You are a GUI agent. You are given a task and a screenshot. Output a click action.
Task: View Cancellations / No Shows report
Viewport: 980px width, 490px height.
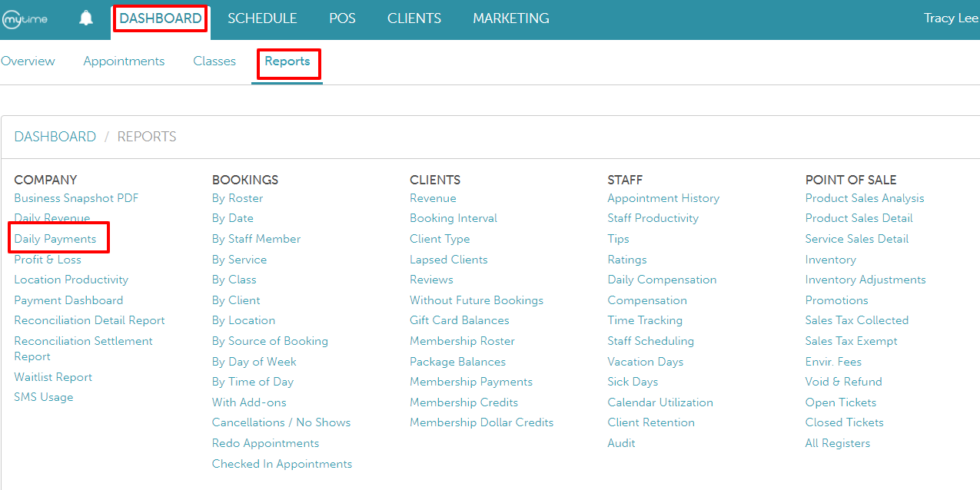(x=281, y=422)
